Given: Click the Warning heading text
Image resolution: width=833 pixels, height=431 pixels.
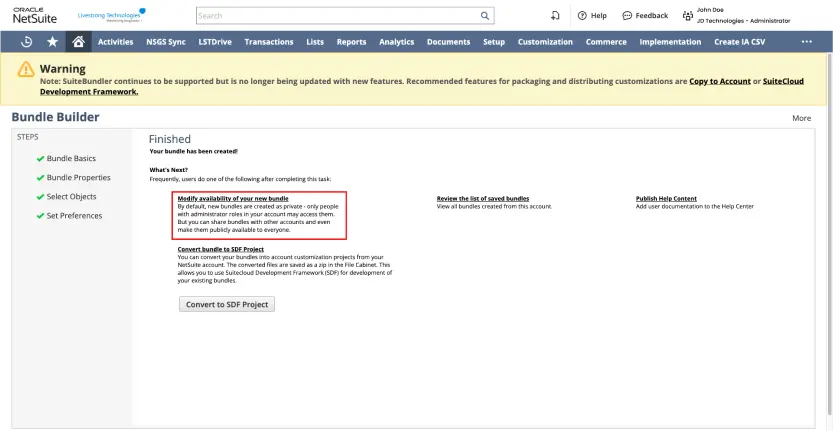Looking at the screenshot, I should coord(63,69).
